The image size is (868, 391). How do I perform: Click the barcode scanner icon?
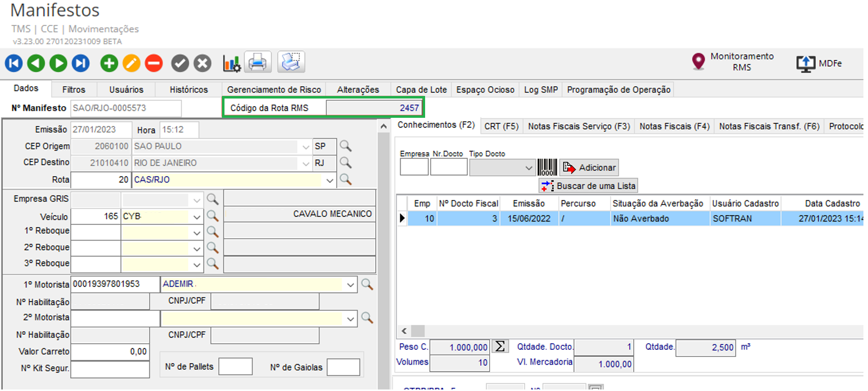tap(547, 167)
